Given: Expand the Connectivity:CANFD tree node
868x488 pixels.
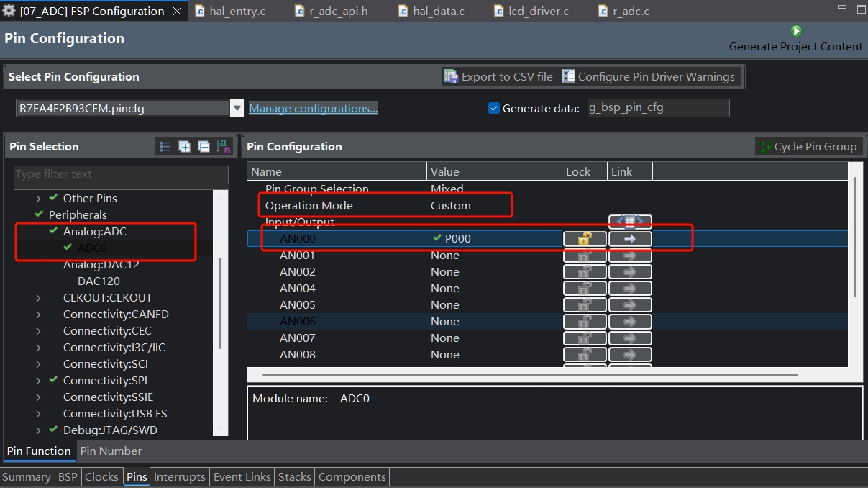Looking at the screenshot, I should click(39, 315).
